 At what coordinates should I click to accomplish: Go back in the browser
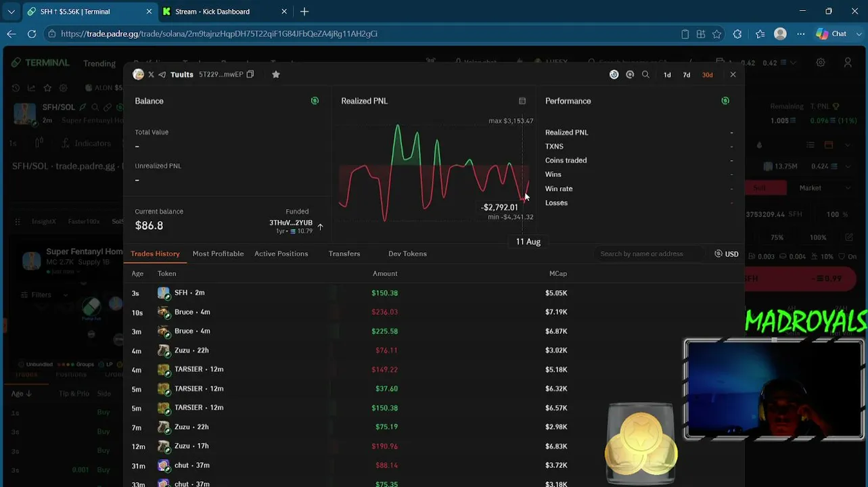[x=12, y=34]
